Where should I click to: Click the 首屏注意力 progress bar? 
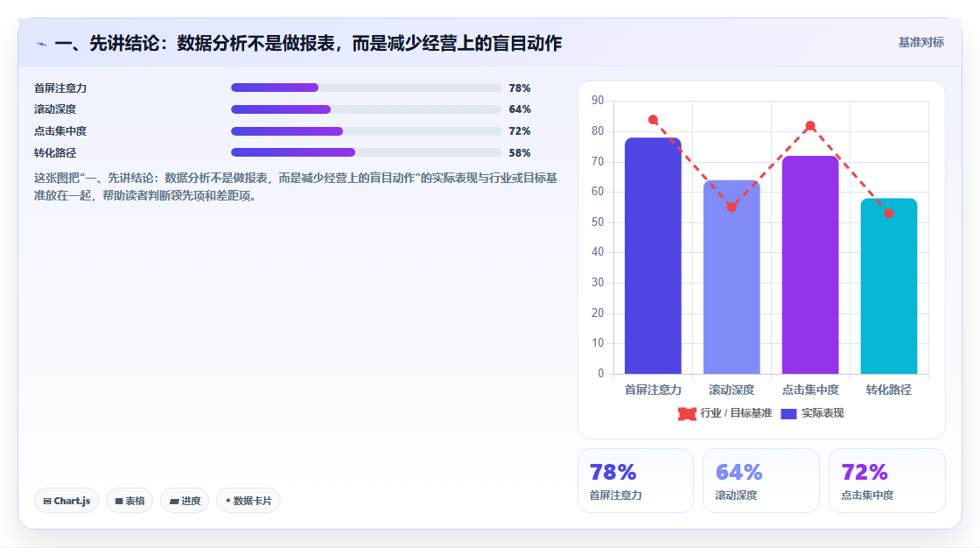367,88
